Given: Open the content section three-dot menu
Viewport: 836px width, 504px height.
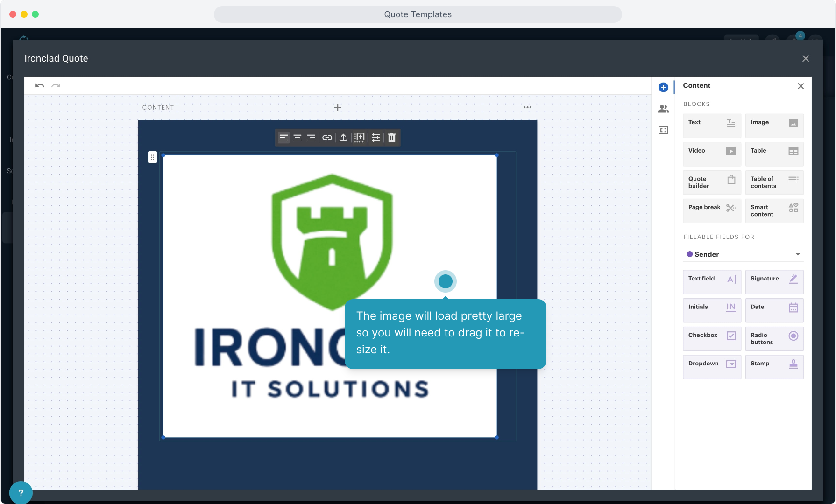Looking at the screenshot, I should [527, 107].
